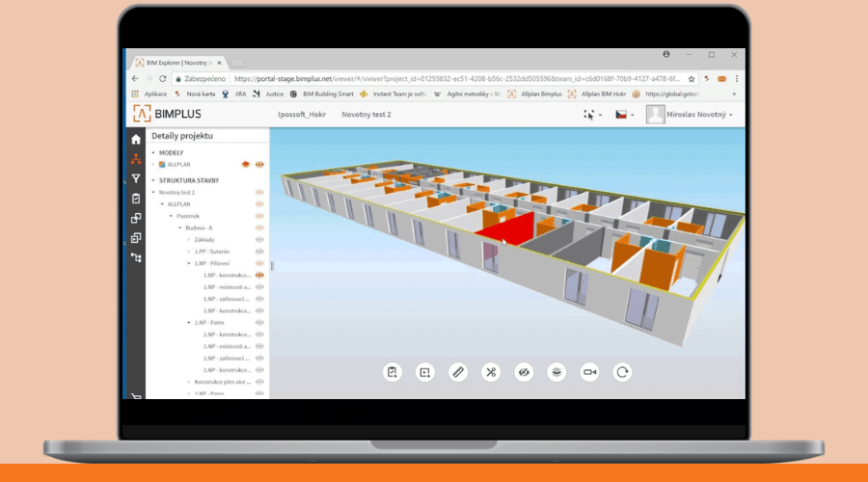Select the BIM Explorer browser tab

point(178,60)
